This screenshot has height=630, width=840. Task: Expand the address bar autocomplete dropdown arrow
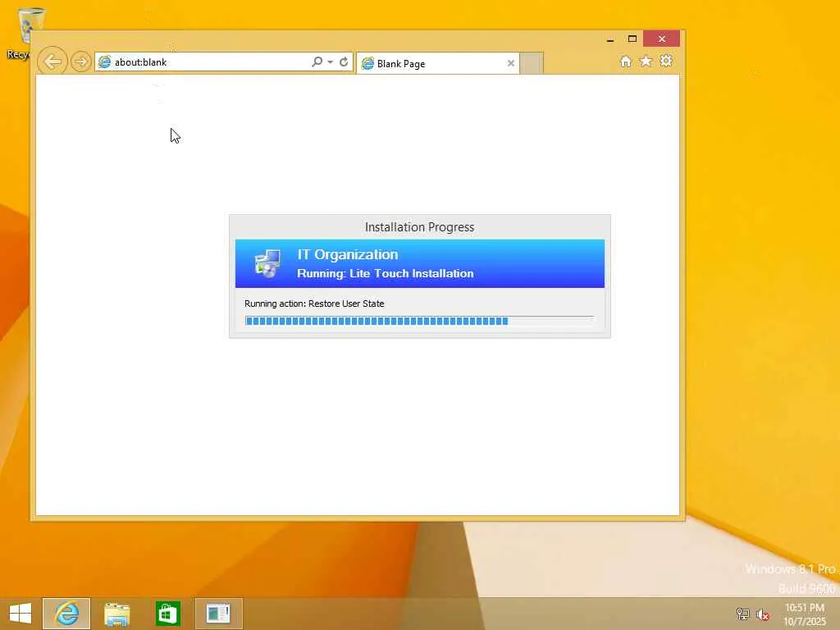click(x=330, y=62)
